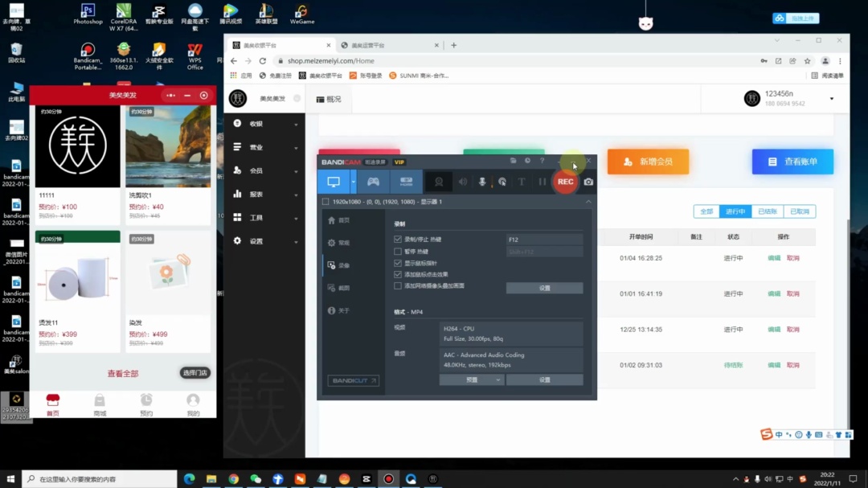
Task: Open Bandicam output folder icon
Action: pos(514,162)
